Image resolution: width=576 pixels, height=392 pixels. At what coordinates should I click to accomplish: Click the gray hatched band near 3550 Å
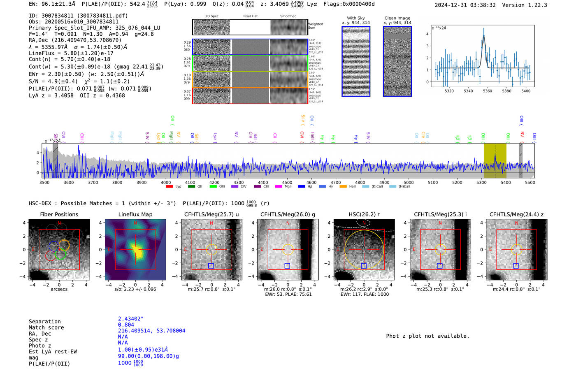click(x=55, y=160)
